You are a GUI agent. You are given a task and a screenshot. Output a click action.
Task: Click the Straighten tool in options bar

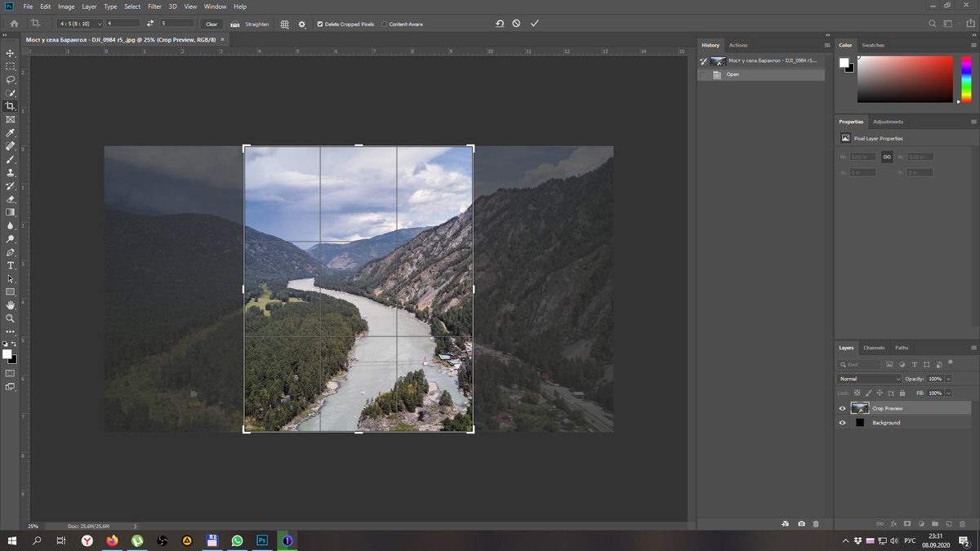[x=250, y=24]
